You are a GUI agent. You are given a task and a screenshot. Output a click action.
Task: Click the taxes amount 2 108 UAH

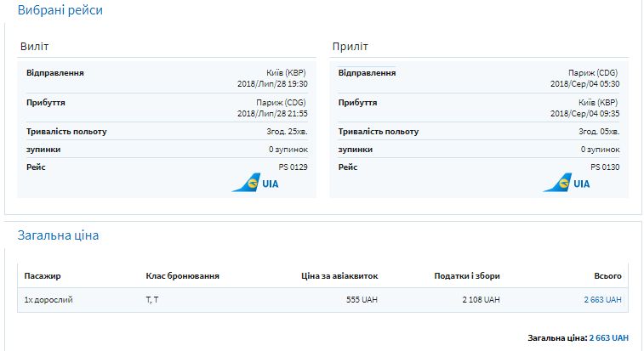[x=481, y=300]
